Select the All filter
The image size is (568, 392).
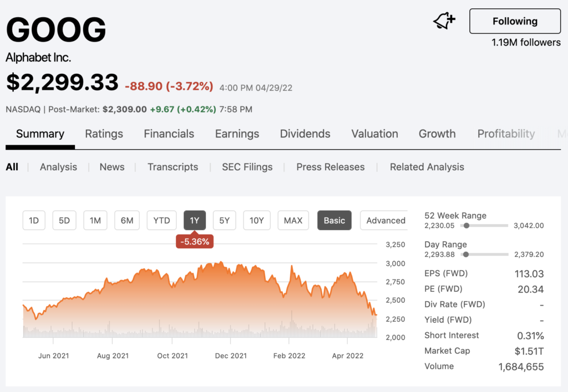[x=12, y=167]
